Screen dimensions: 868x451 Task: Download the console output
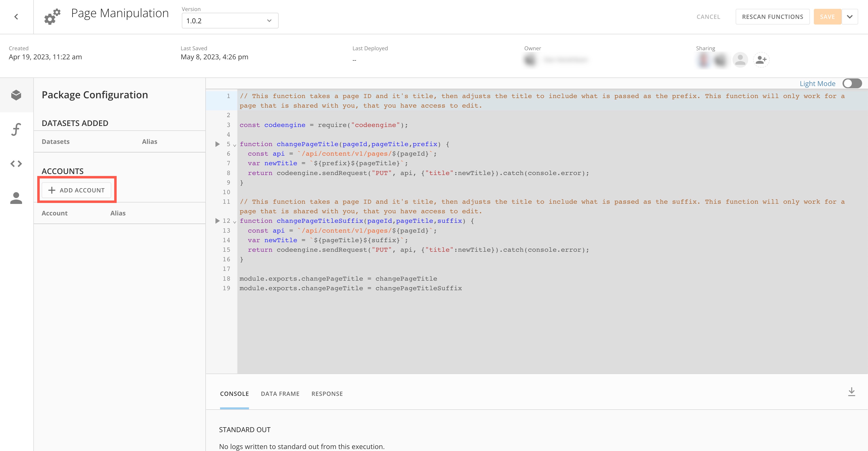[x=852, y=391]
